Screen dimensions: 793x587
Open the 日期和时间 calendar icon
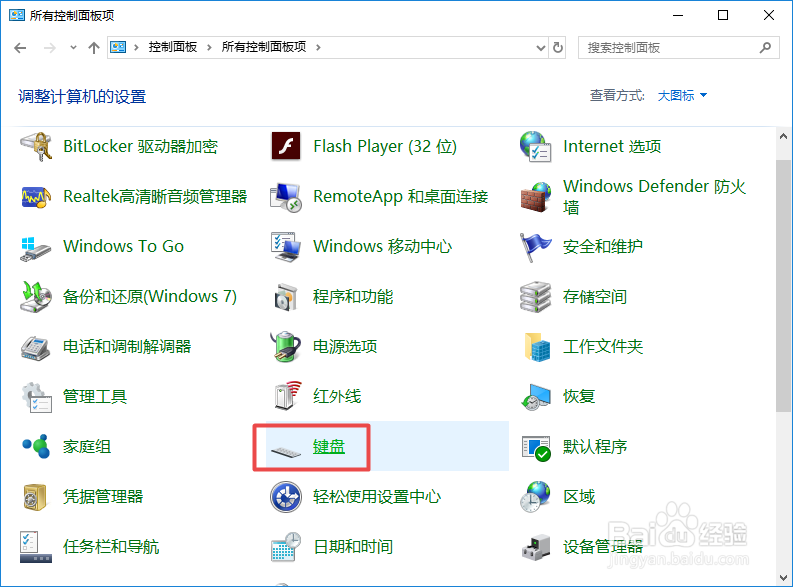tap(286, 547)
